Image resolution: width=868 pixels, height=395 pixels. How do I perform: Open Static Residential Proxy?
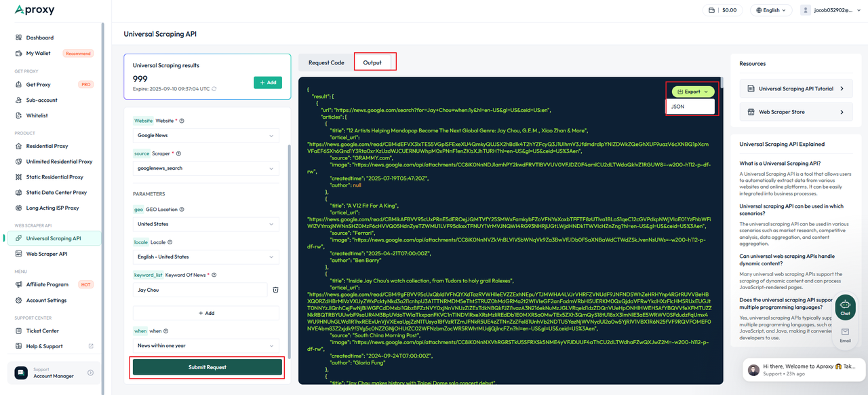point(54,177)
